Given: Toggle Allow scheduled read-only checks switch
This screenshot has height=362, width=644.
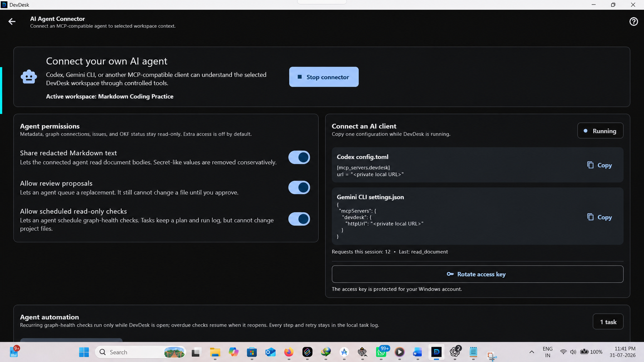Looking at the screenshot, I should 299,219.
